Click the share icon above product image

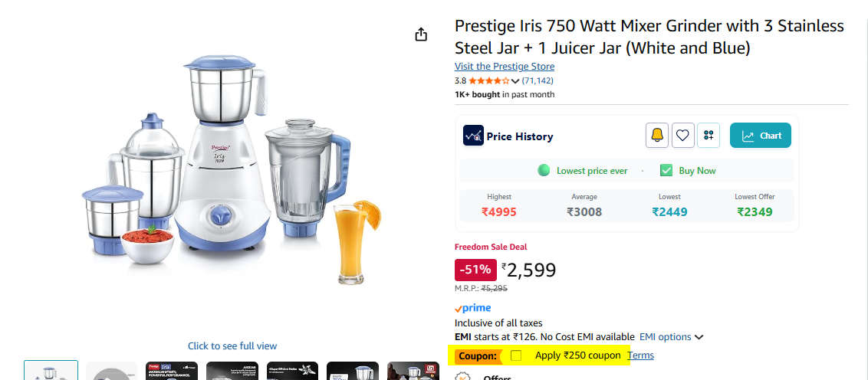(x=420, y=34)
